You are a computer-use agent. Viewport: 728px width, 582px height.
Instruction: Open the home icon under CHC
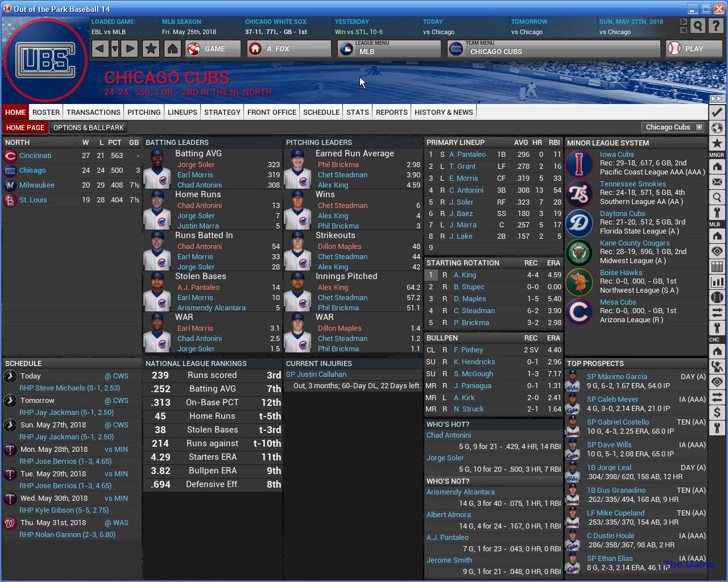717,351
